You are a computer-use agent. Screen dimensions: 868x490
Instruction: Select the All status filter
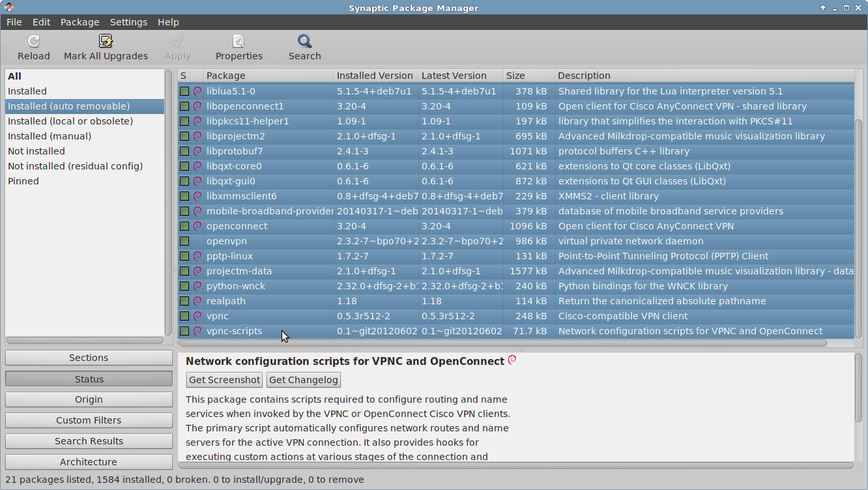point(84,76)
